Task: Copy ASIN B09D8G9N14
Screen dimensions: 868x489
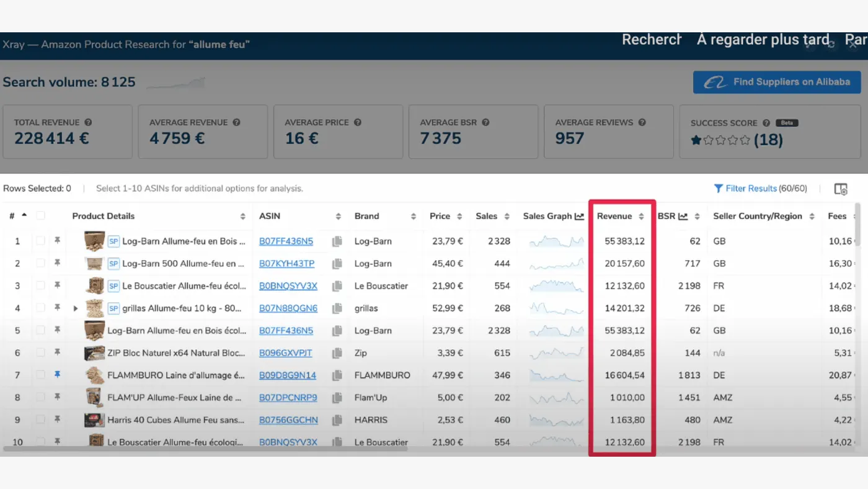Action: pos(337,375)
